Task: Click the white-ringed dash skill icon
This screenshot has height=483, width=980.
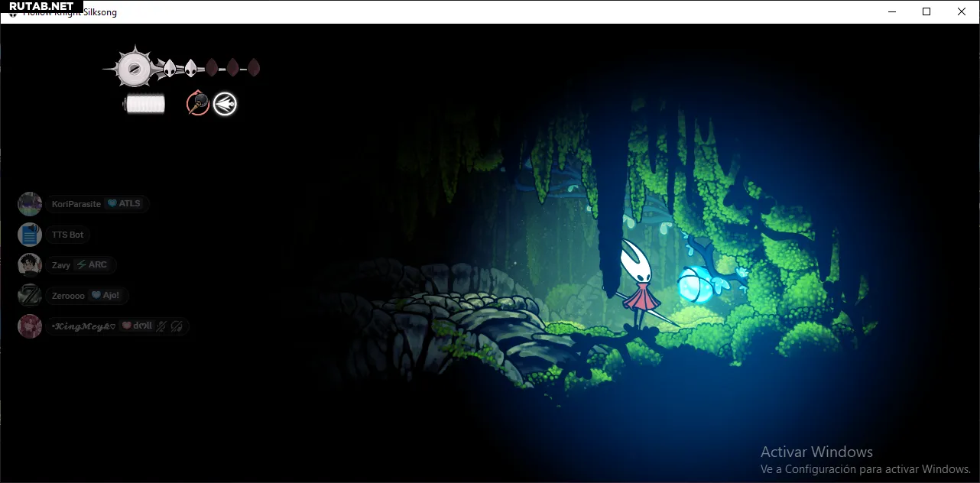Action: 225,104
